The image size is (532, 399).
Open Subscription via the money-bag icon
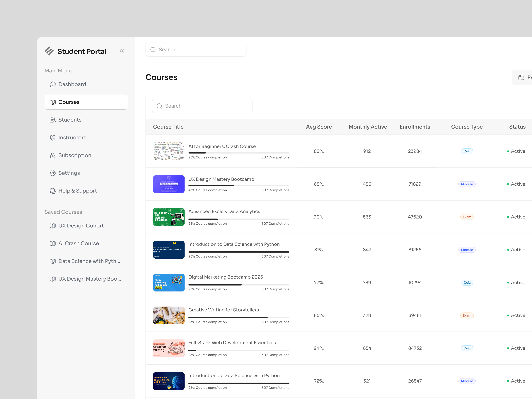click(53, 155)
